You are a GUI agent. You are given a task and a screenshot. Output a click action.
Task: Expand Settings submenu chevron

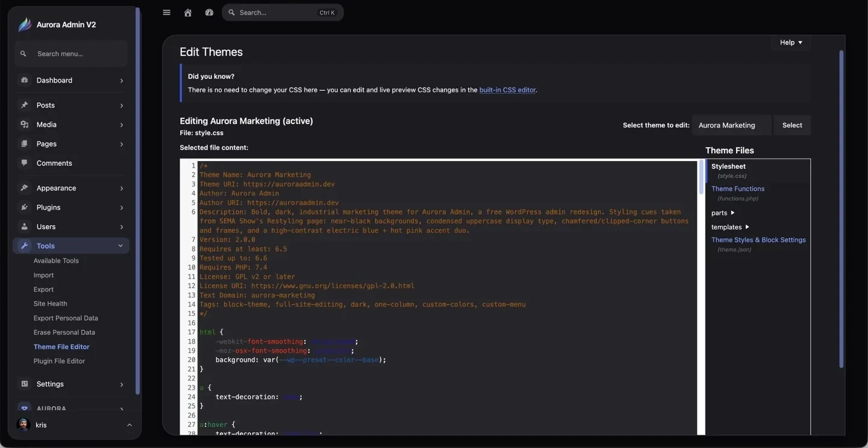coord(122,384)
